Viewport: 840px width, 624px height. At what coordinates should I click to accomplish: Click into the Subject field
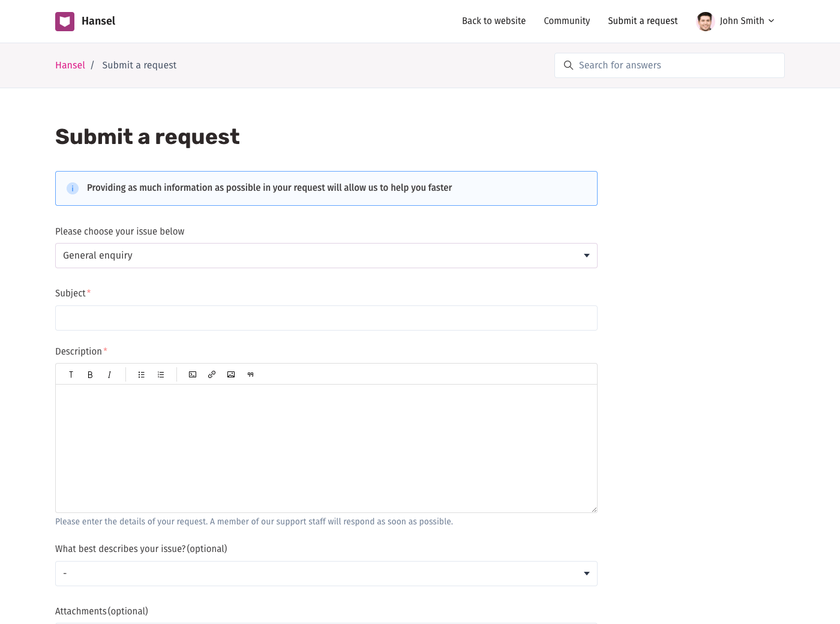(326, 318)
